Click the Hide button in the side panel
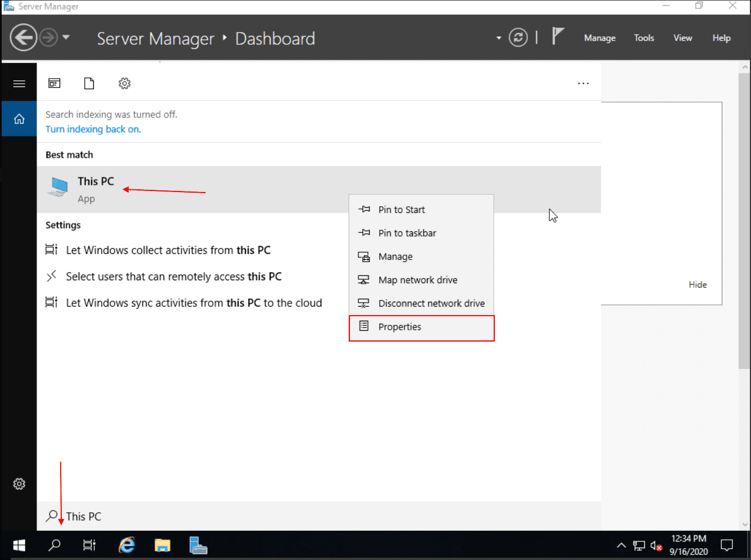 pos(698,284)
